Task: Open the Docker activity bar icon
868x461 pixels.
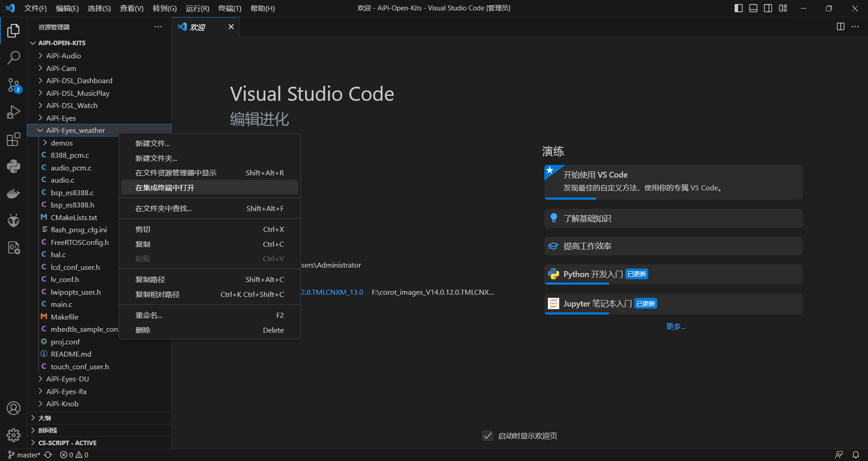Action: 14,193
